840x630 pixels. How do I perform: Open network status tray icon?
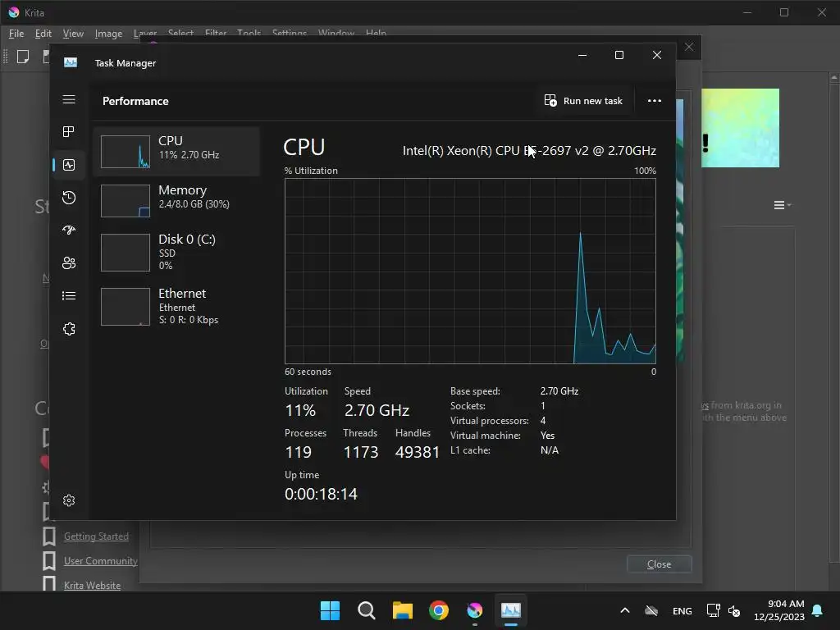pyautogui.click(x=713, y=610)
